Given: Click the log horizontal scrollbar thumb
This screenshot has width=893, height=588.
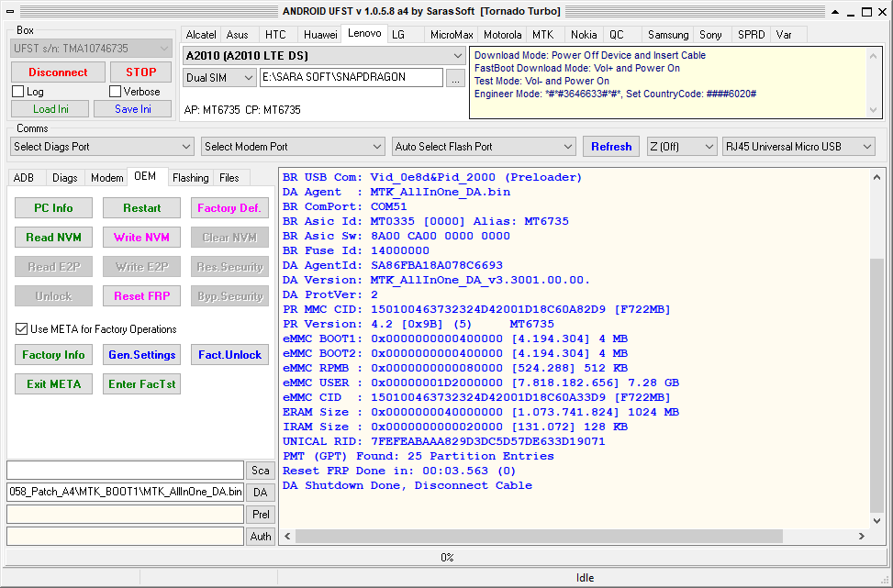Looking at the screenshot, I should [x=539, y=537].
